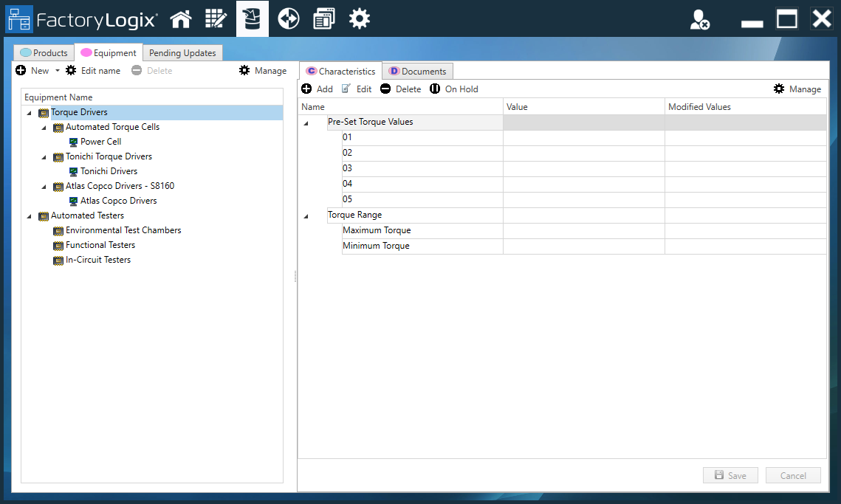This screenshot has width=841, height=504.
Task: Click the Modified Values column header
Action: click(746, 107)
